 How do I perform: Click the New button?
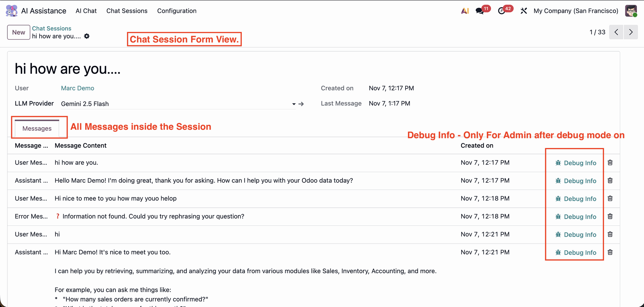[19, 33]
